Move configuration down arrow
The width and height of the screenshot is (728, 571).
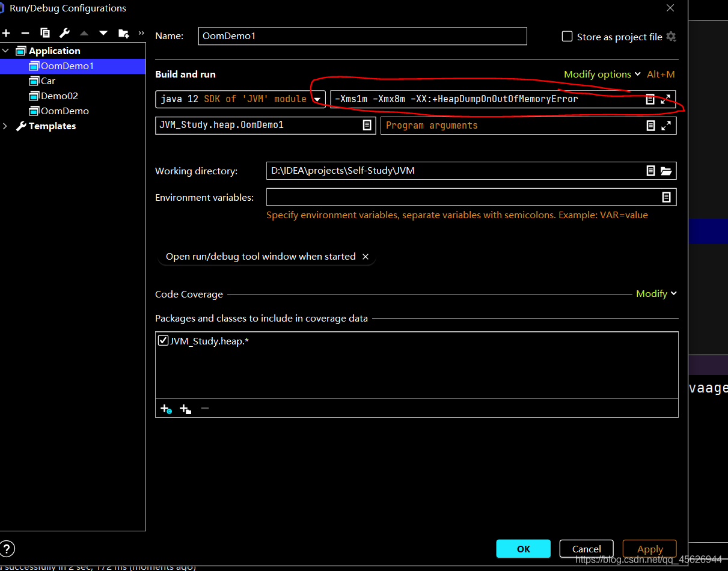pos(103,33)
